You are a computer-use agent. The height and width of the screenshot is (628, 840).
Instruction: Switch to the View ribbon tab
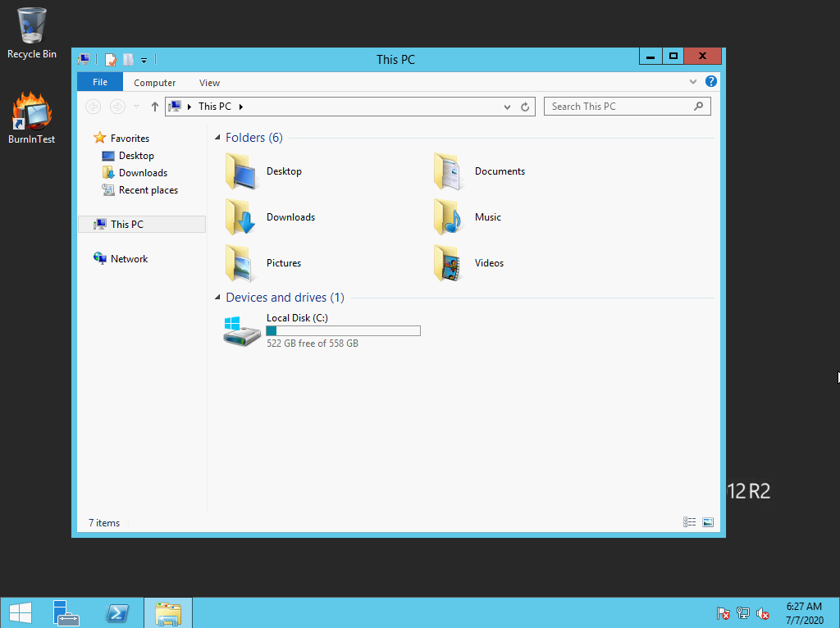(209, 83)
